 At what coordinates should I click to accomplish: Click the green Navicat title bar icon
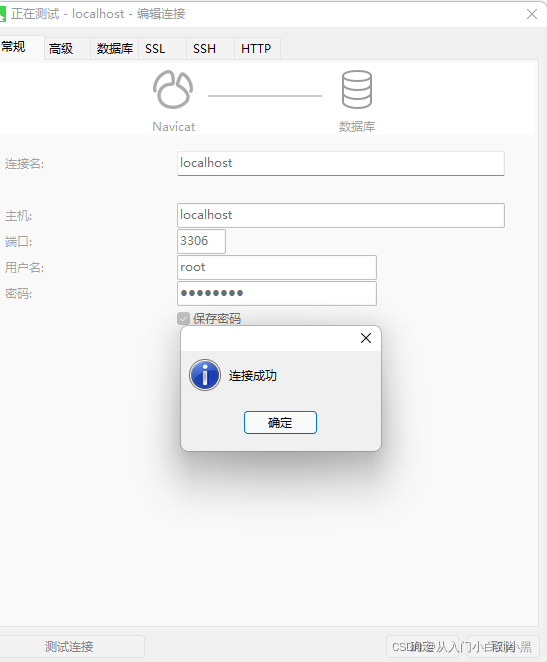pos(3,14)
